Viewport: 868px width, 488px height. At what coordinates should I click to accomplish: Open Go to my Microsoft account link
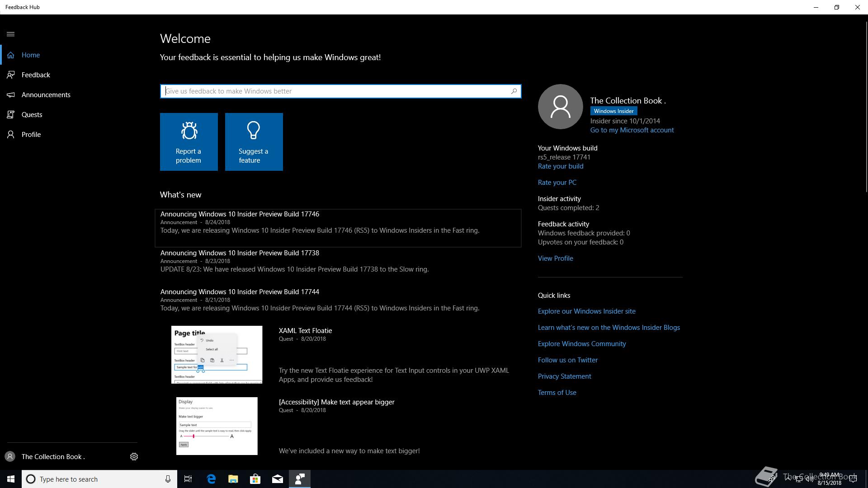click(632, 130)
